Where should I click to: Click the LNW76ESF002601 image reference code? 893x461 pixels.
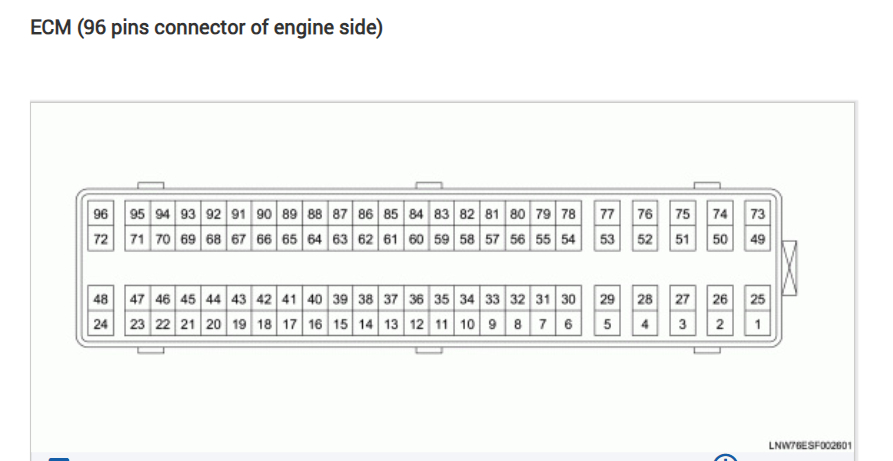point(810,446)
